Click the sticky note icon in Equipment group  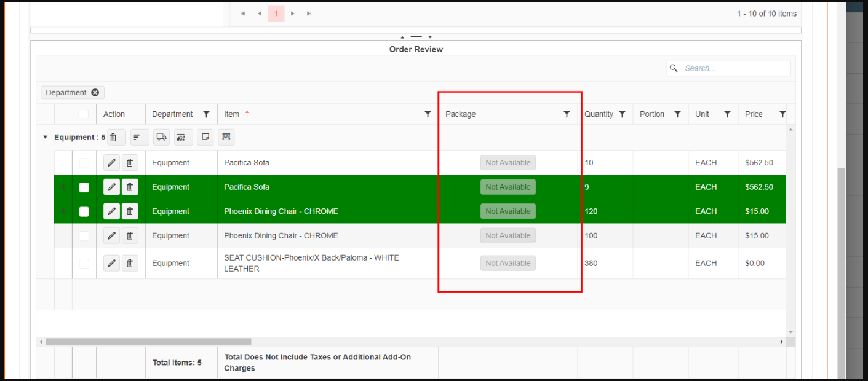point(205,138)
